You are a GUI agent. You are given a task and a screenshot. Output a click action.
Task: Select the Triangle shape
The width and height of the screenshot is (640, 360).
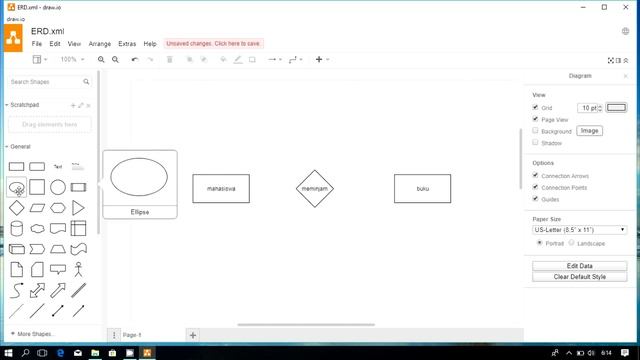click(x=78, y=208)
